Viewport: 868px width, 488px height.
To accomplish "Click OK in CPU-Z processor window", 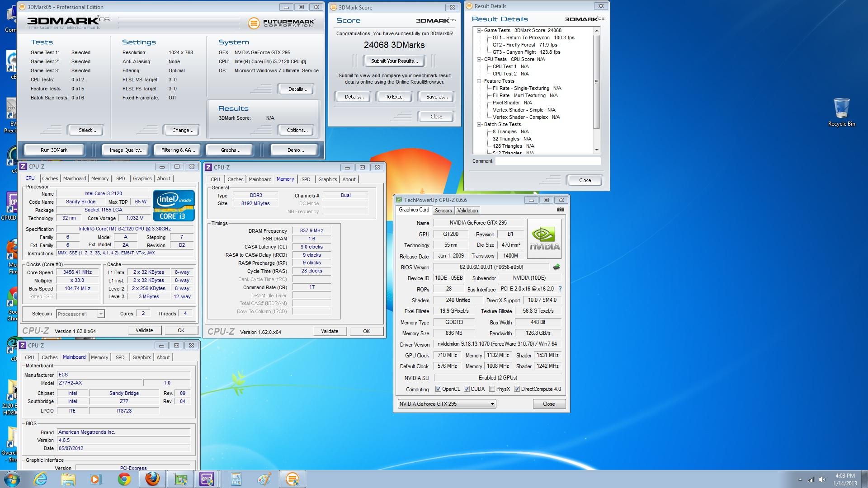I will [181, 330].
